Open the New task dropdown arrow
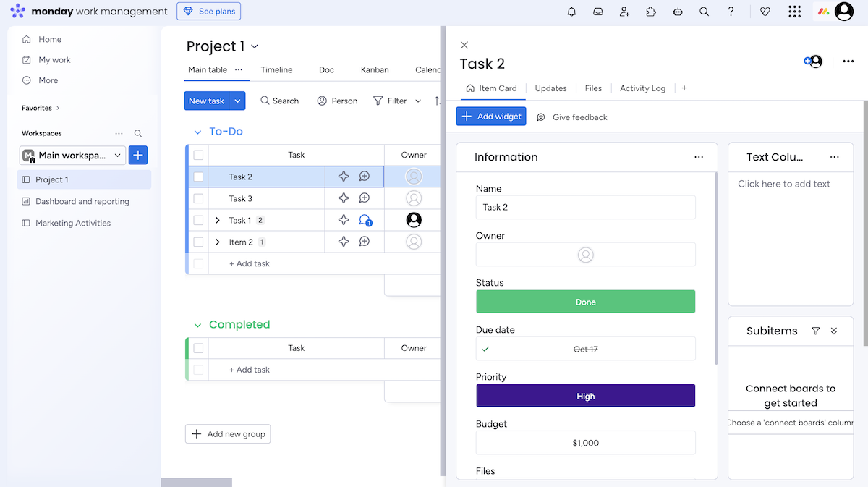868x487 pixels. tap(237, 101)
